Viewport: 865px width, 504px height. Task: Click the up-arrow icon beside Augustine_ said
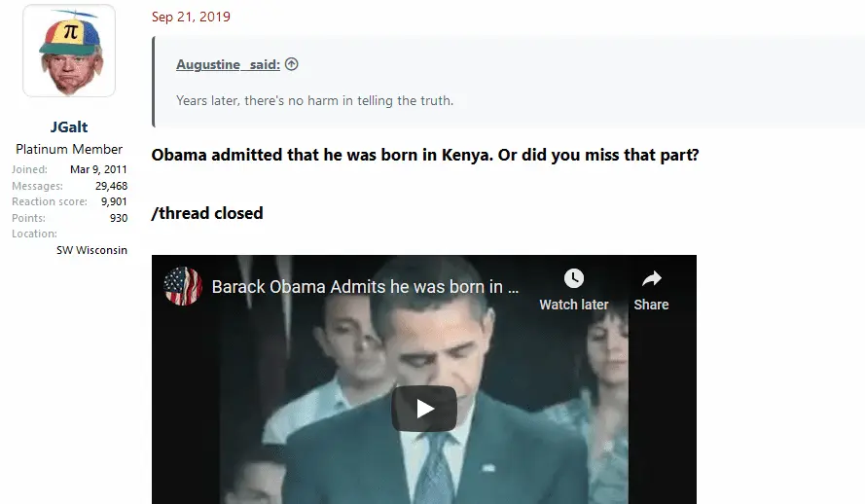tap(292, 64)
